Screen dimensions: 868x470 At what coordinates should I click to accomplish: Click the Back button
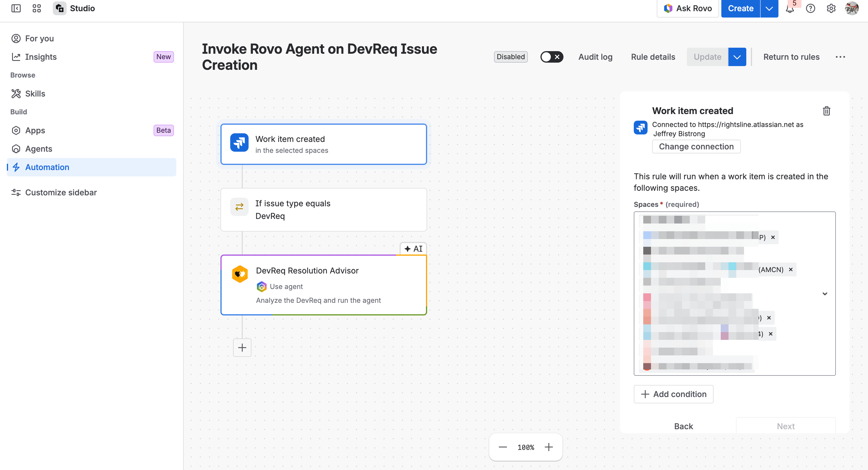684,427
